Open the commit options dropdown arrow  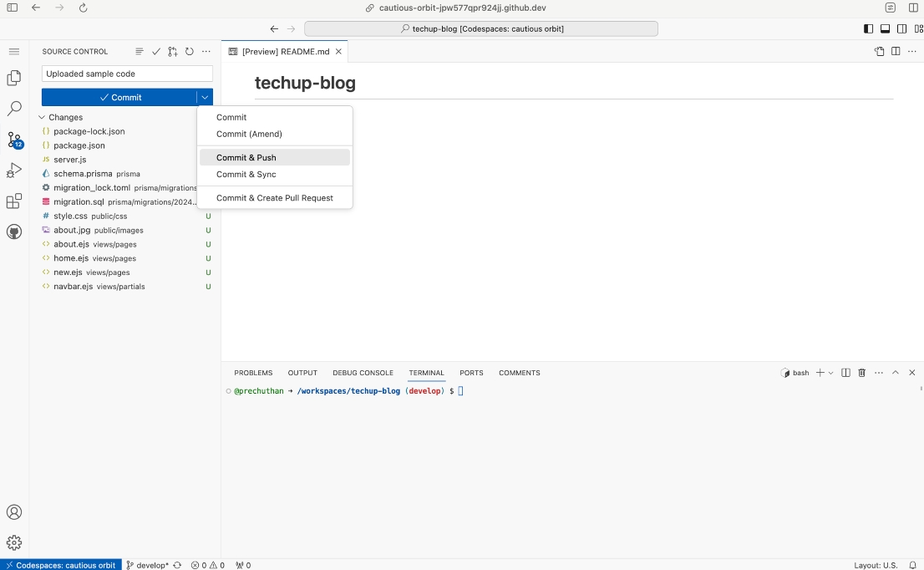click(x=205, y=98)
